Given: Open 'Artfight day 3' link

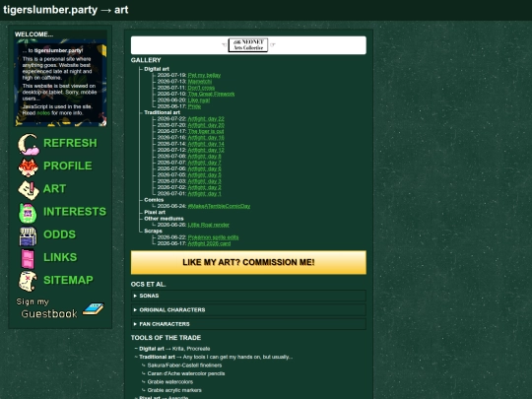Looking at the screenshot, I should pyautogui.click(x=204, y=181).
